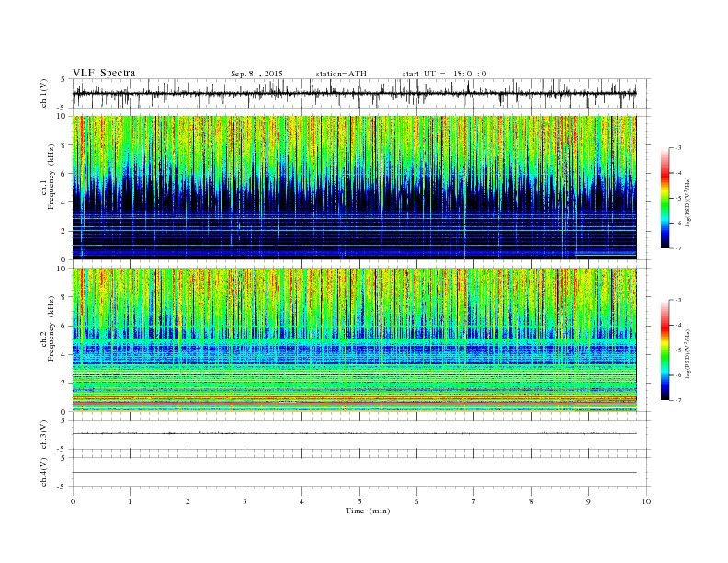
Task: Click the 'VLF Spectra' plot title
Action: (104, 73)
